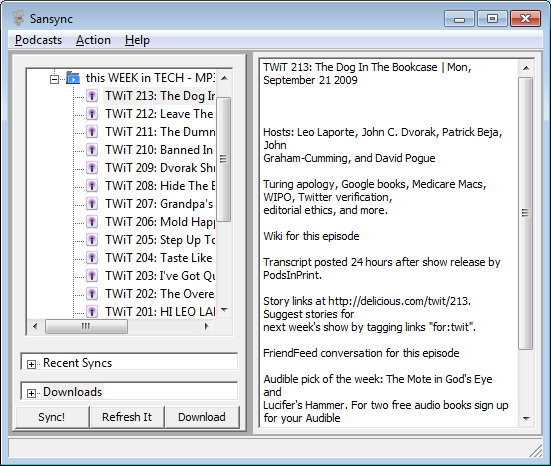Expand the Downloads section
Screen dimensions: 551x466
point(31,393)
